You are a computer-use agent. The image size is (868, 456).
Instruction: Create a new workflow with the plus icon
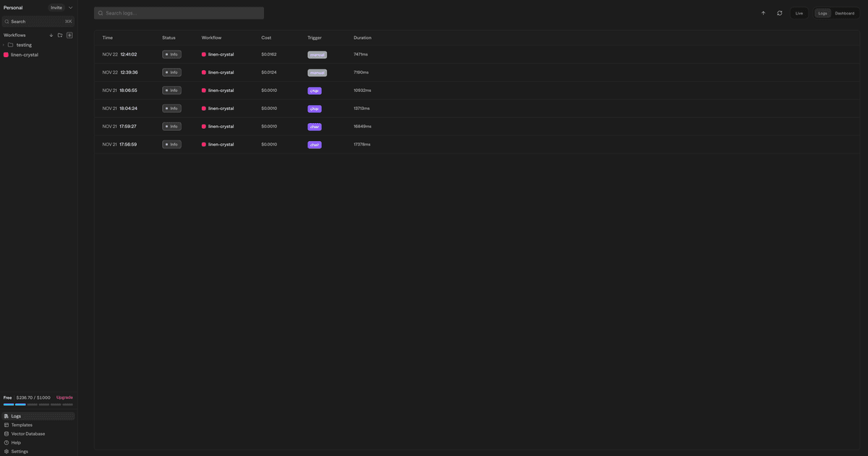click(x=69, y=35)
